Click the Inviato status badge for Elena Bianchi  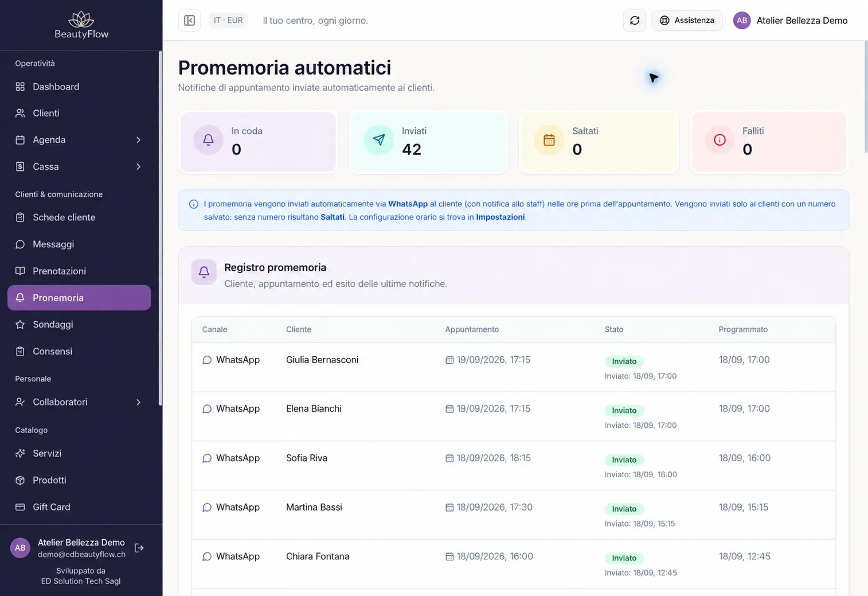tap(624, 411)
